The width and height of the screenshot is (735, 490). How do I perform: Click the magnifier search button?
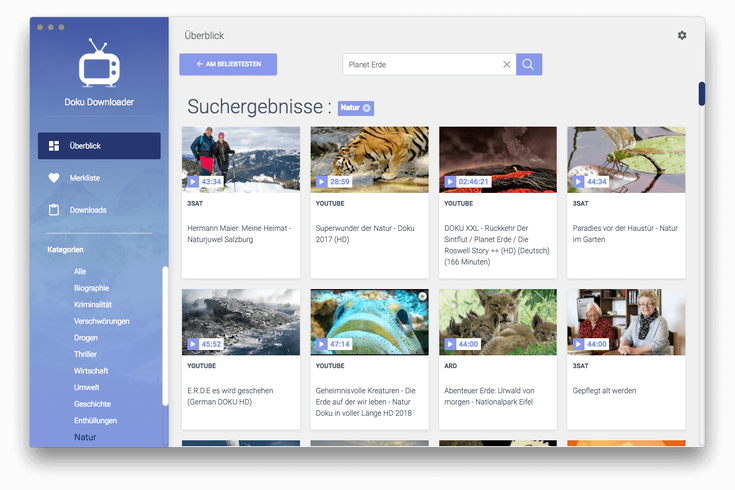[x=529, y=64]
